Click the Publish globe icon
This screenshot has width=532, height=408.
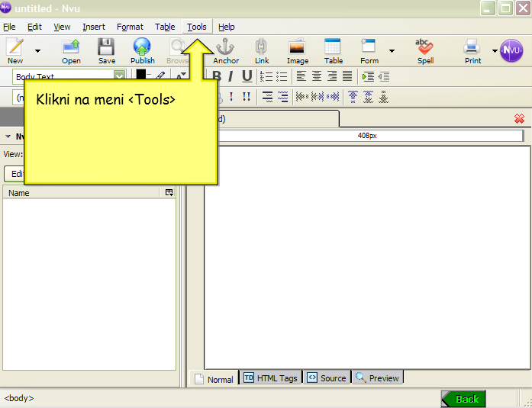(x=142, y=50)
